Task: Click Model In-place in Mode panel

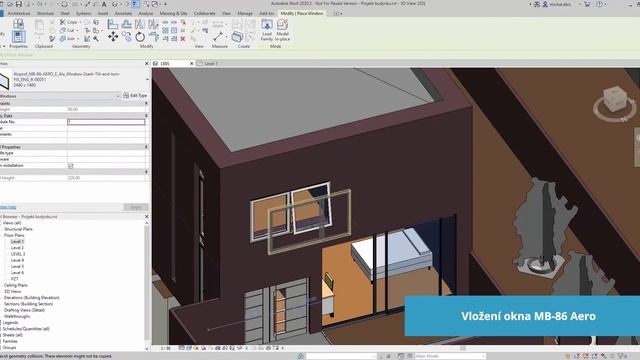Action: point(282,30)
